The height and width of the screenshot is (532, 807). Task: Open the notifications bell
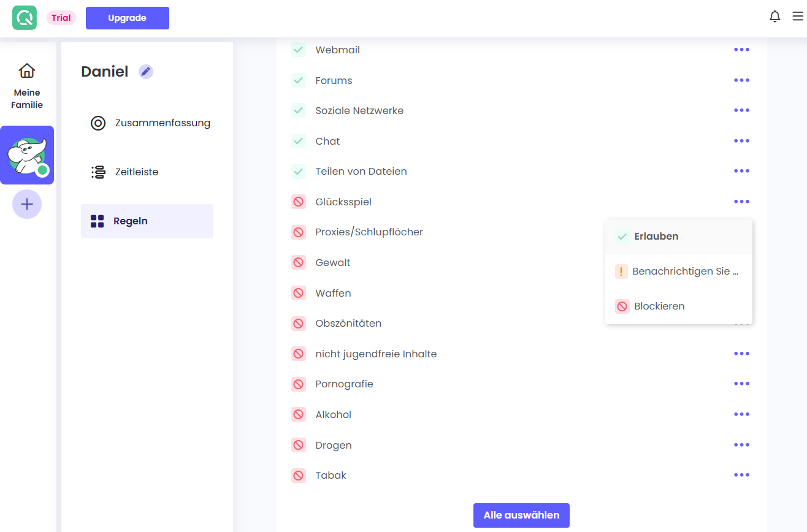tap(775, 17)
